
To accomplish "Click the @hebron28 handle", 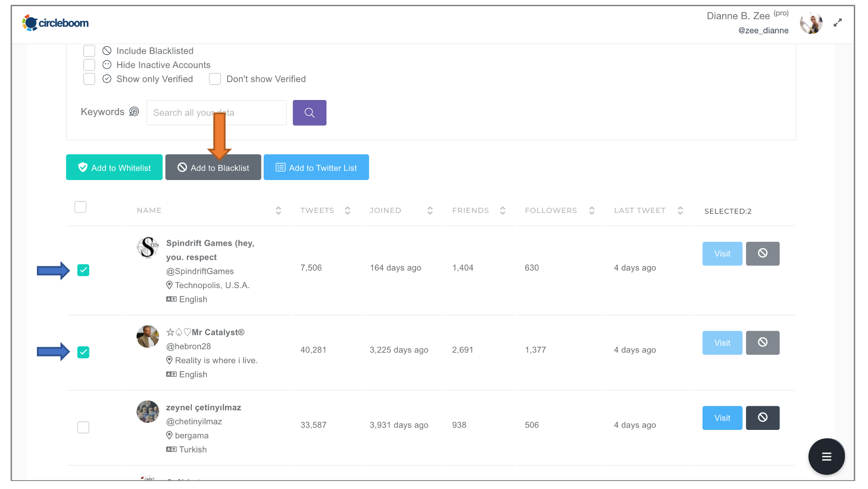I will tap(189, 346).
